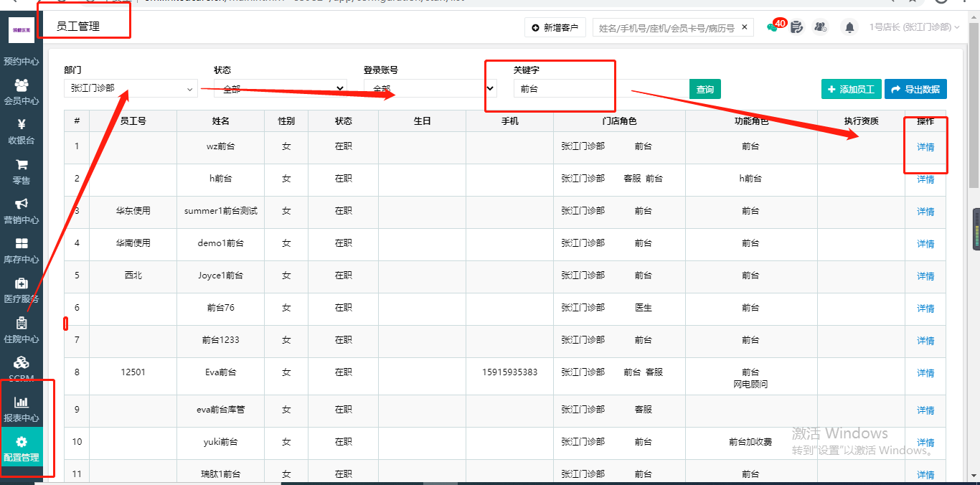Open 营销中心 megaphone module
The height and width of the screenshot is (485, 980).
tap(22, 212)
